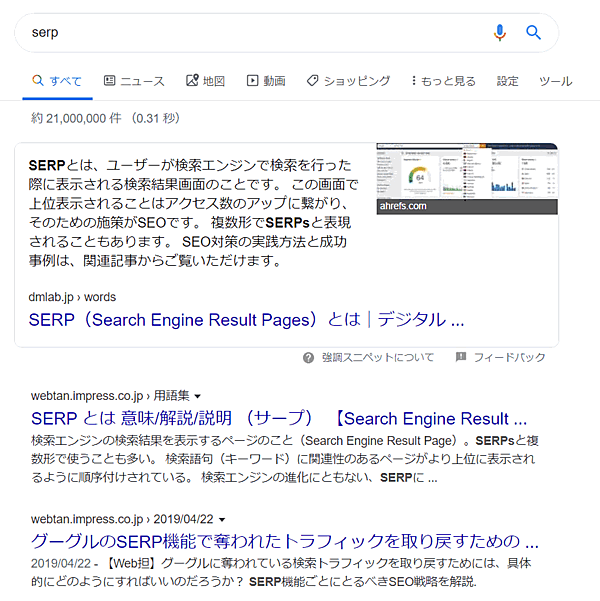This screenshot has height=601, width=600.
Task: Click the news icon beside ニュース
Action: click(109, 80)
